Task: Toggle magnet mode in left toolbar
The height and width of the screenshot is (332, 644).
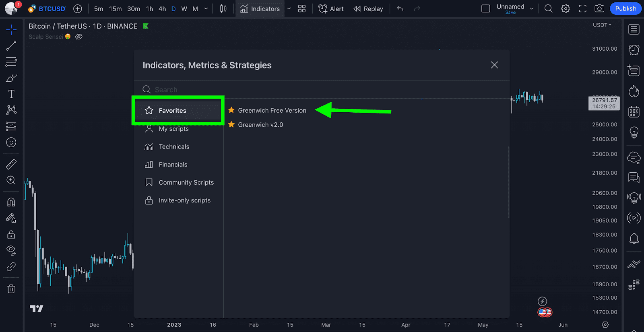Action: point(11,202)
